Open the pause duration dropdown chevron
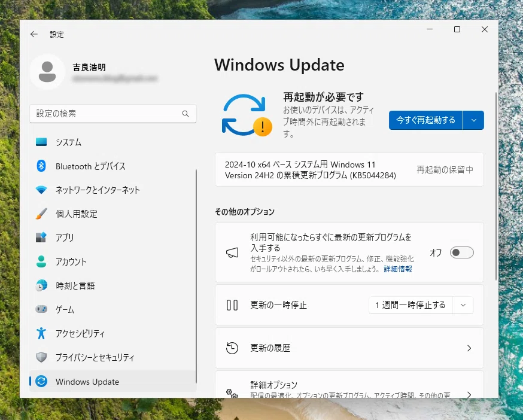This screenshot has width=523, height=420. pos(463,305)
